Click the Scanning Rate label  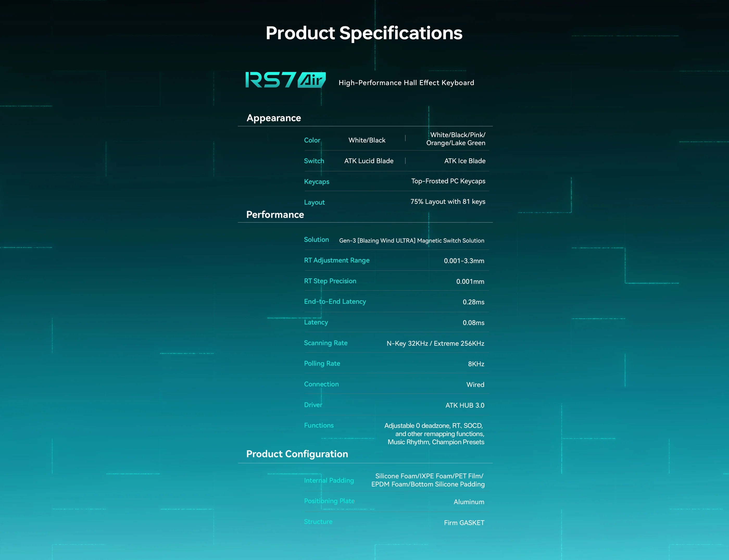[x=325, y=343]
